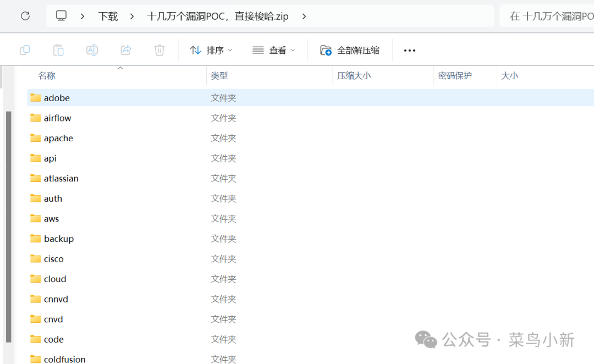
Task: Click the 十几万个漏洞POC zip breadcrumb
Action: (x=217, y=16)
